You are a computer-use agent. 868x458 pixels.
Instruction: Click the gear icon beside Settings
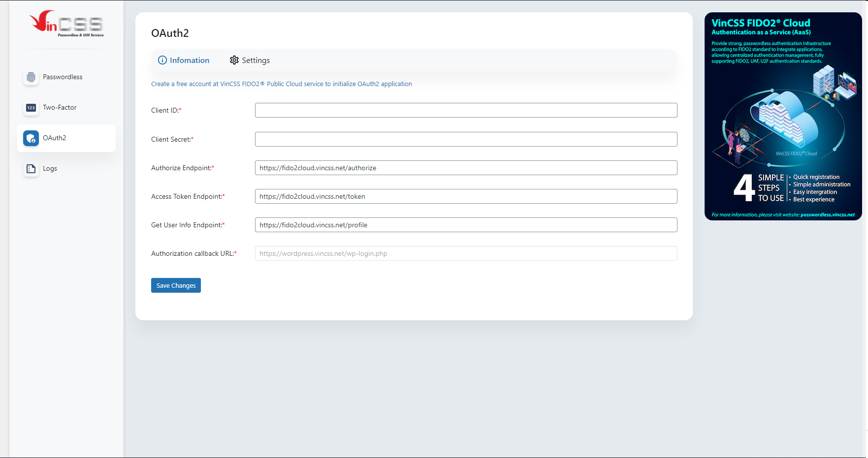tap(234, 60)
